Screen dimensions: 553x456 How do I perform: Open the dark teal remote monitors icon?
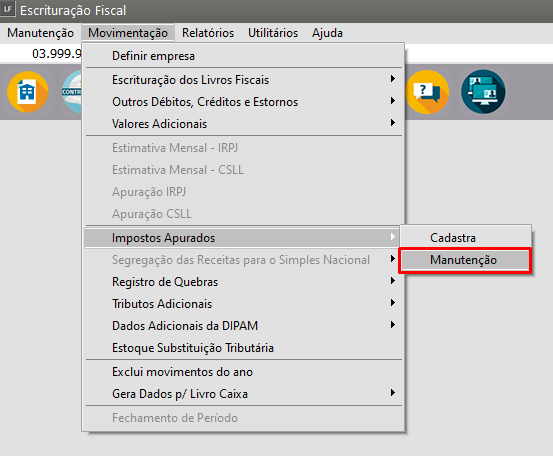point(483,92)
